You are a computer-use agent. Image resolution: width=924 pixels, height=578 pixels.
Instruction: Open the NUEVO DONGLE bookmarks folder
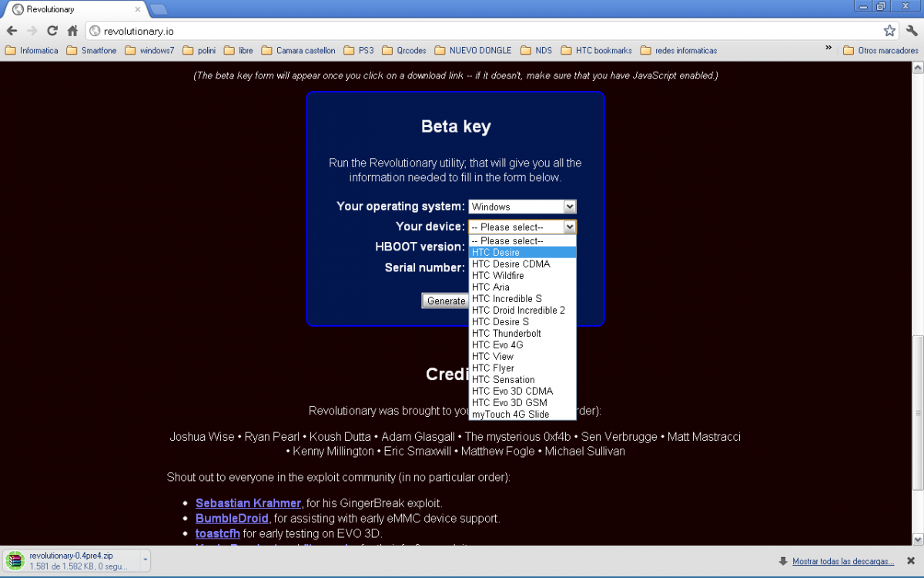[x=473, y=51]
